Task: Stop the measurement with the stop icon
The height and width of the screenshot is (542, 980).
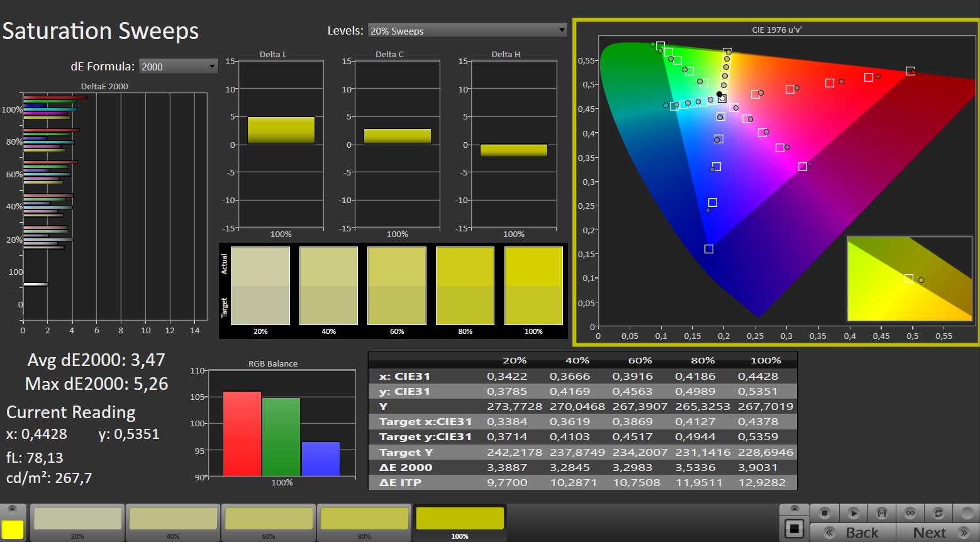Action: (825, 513)
